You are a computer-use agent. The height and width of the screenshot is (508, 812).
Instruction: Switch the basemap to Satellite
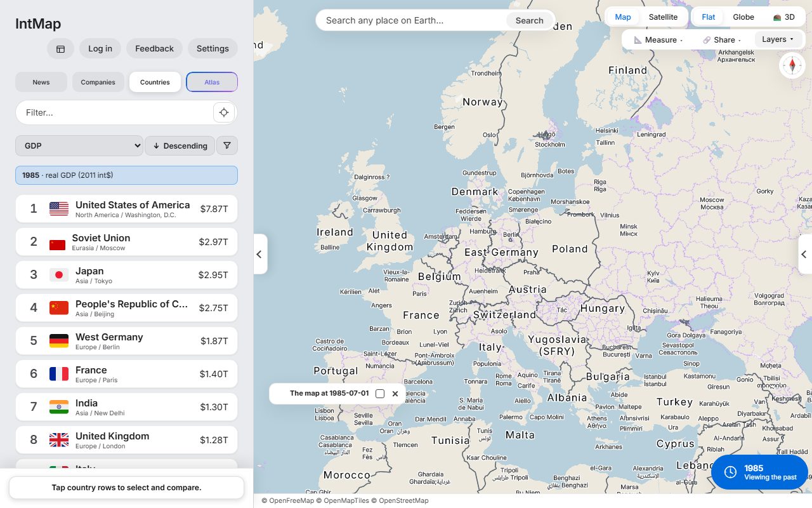click(x=663, y=17)
